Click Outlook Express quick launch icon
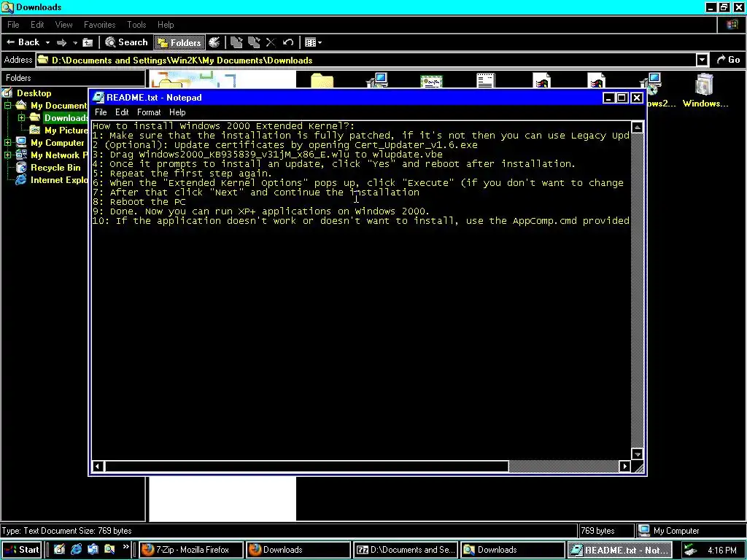Image resolution: width=747 pixels, height=560 pixels. 93,550
